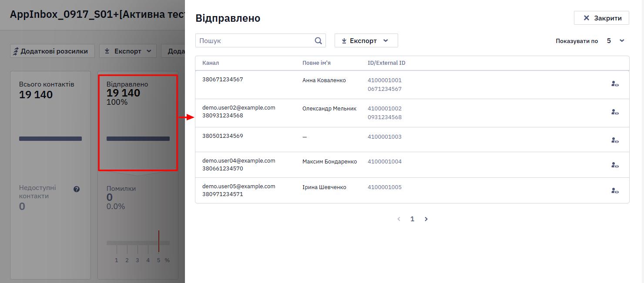Click phone number 380661234570
The width and height of the screenshot is (644, 283).
[x=223, y=169]
